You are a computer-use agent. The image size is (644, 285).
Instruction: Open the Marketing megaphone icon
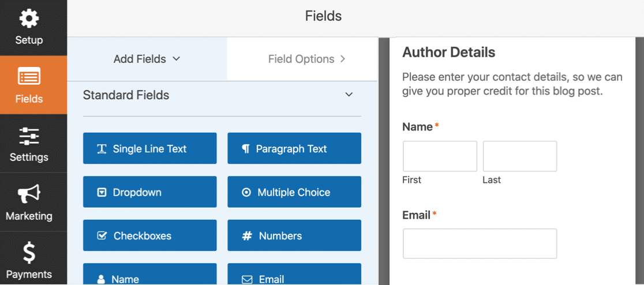(x=29, y=194)
